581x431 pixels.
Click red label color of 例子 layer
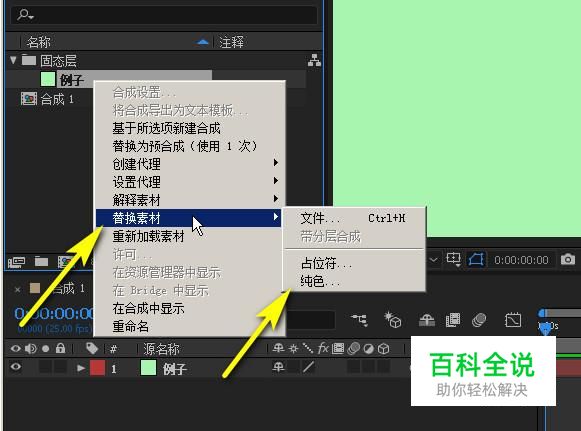pyautogui.click(x=97, y=368)
